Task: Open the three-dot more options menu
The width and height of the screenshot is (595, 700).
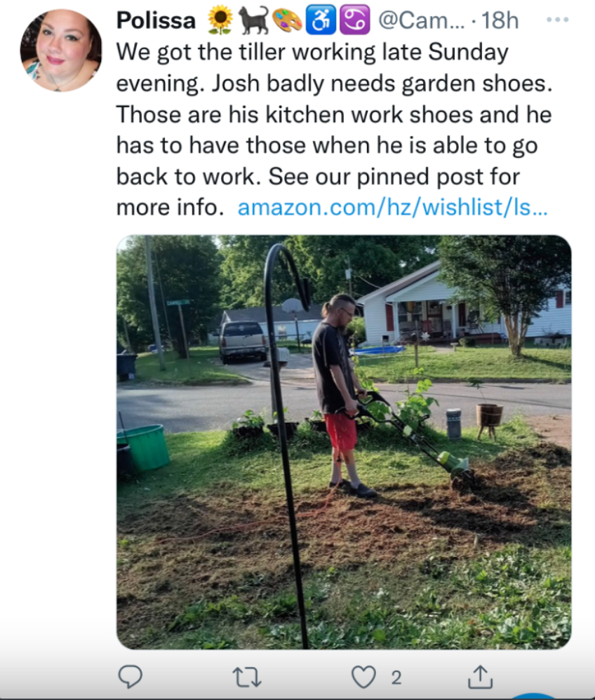Action: (x=558, y=20)
